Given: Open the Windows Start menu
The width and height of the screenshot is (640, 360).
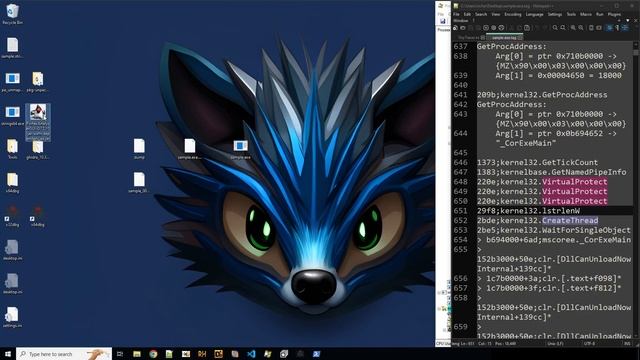Looking at the screenshot, I should point(8,354).
